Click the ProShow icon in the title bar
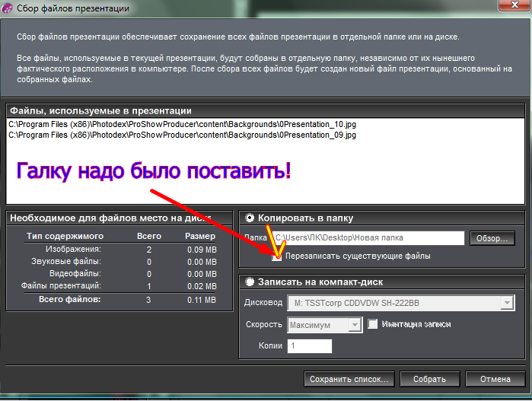532x401 pixels. [x=8, y=8]
